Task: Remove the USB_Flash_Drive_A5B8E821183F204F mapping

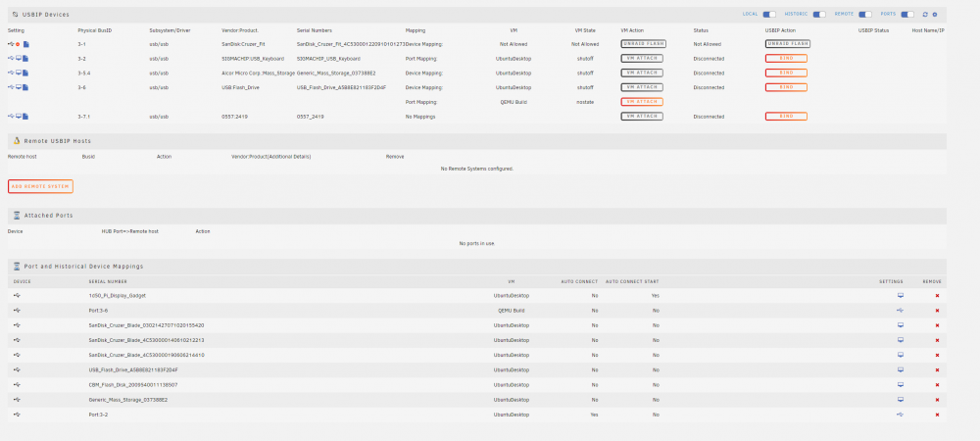Action: click(x=937, y=369)
